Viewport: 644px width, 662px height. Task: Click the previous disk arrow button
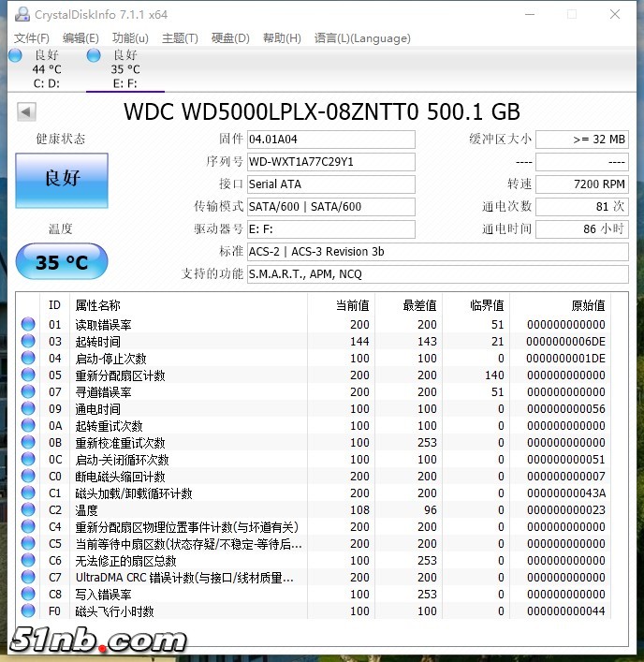click(x=26, y=112)
